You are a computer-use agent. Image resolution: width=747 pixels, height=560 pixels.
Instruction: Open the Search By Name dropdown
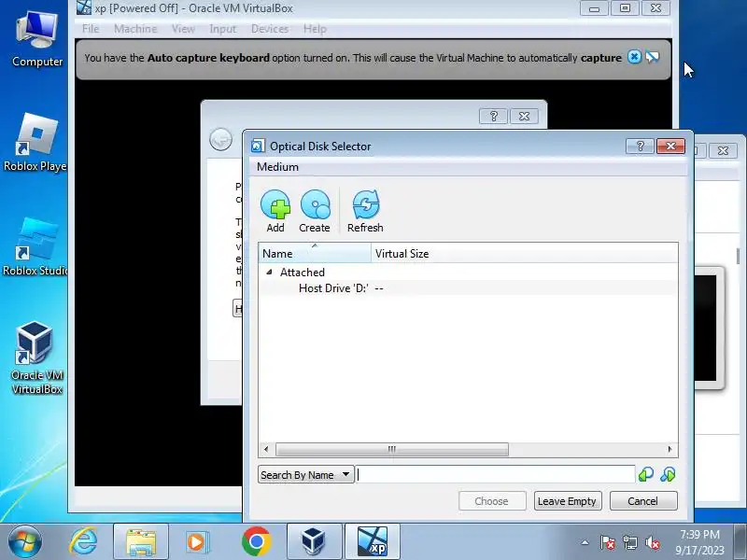[306, 475]
